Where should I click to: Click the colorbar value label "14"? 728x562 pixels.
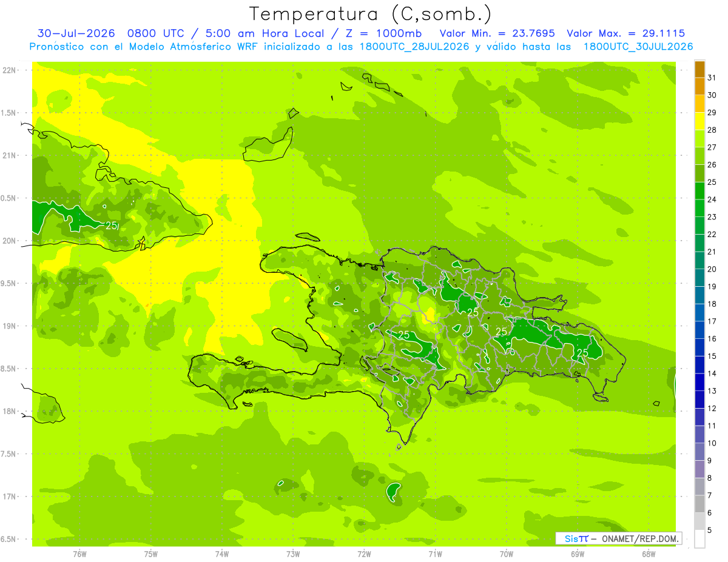coord(712,373)
